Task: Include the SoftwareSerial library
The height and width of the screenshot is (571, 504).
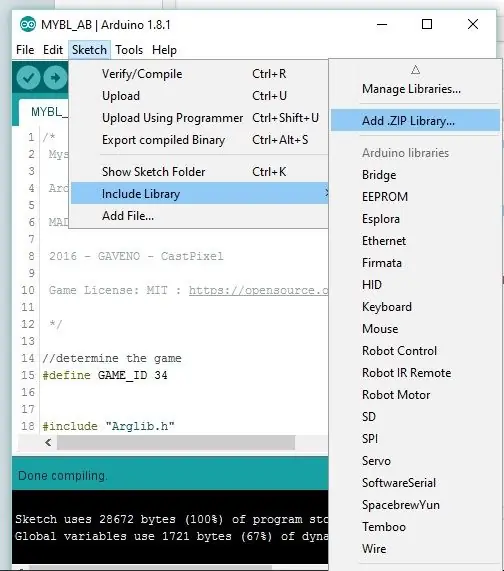Action: tap(415, 483)
